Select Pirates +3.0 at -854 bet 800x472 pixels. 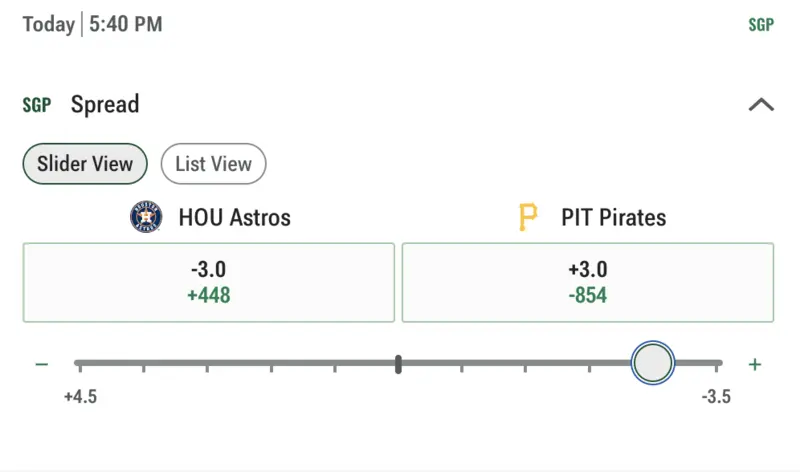point(588,283)
